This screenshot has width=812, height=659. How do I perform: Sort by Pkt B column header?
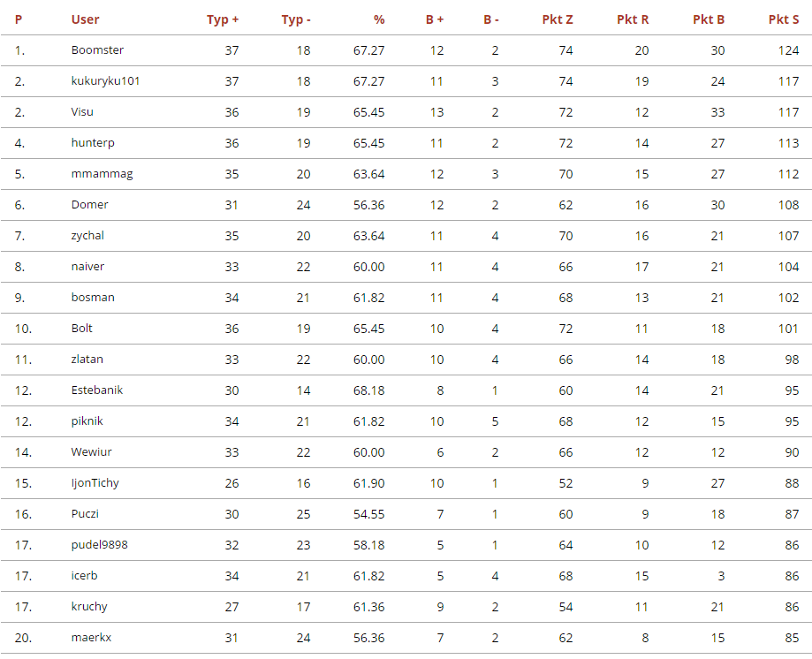709,19
